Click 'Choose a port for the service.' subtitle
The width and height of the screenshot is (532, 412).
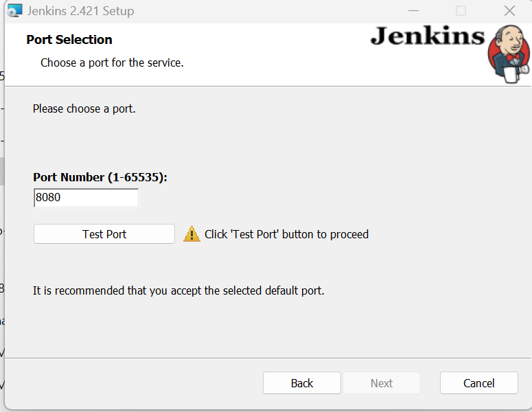coord(112,63)
